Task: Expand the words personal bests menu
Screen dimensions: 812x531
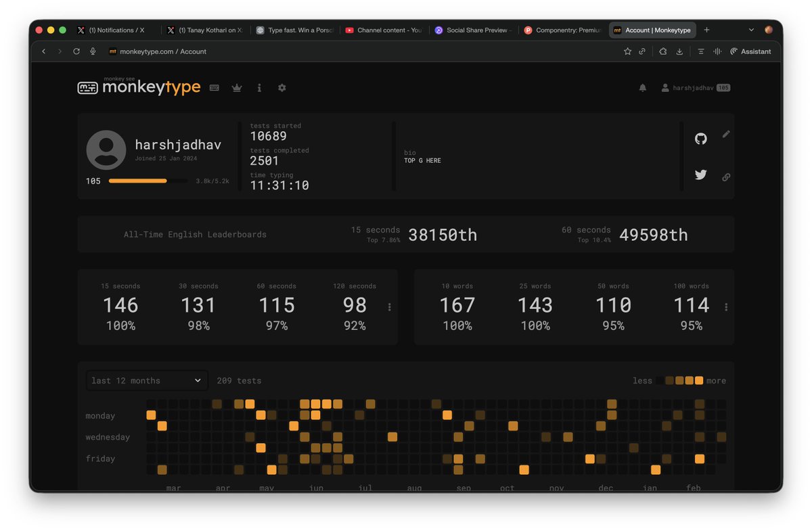Action: [x=726, y=307]
